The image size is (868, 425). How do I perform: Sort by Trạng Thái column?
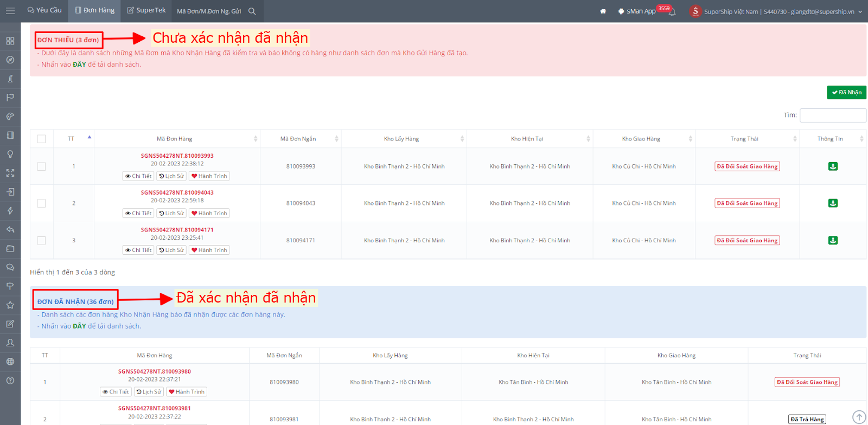tap(747, 139)
